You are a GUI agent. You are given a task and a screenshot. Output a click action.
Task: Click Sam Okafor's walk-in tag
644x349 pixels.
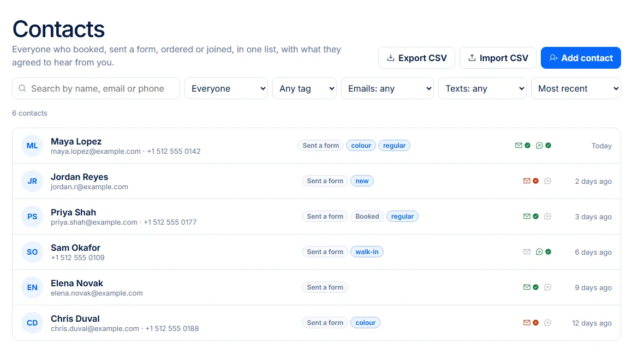(x=367, y=252)
